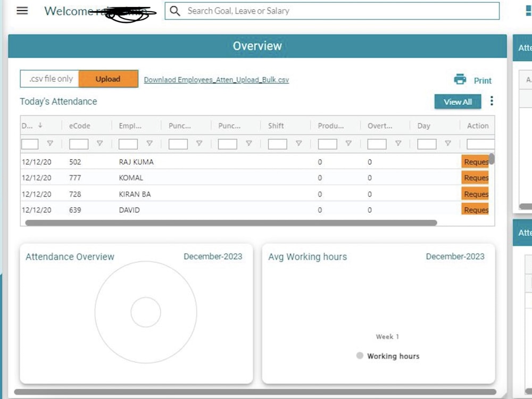Open filter icon for Day column

click(448, 143)
